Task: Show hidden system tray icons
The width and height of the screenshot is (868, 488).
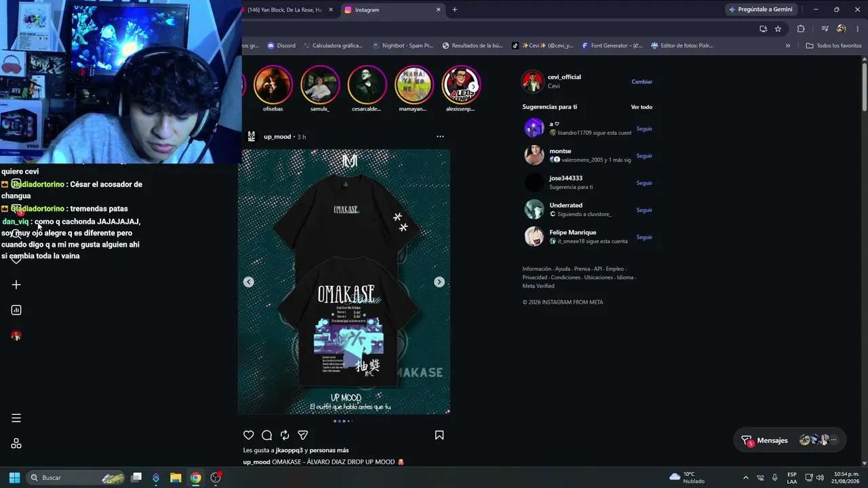Action: 746,478
